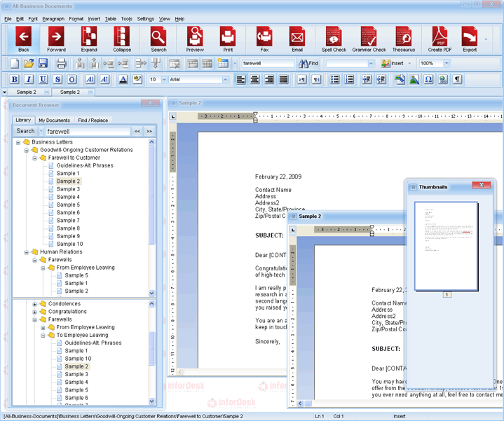Screen dimensions: 504x421
Task: Expand Congratulations folder
Action: point(35,312)
